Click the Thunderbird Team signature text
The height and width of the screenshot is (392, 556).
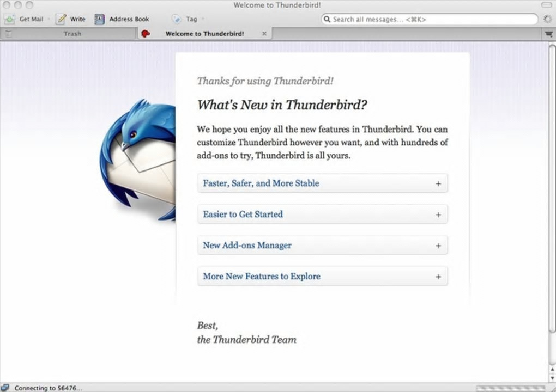pos(246,340)
